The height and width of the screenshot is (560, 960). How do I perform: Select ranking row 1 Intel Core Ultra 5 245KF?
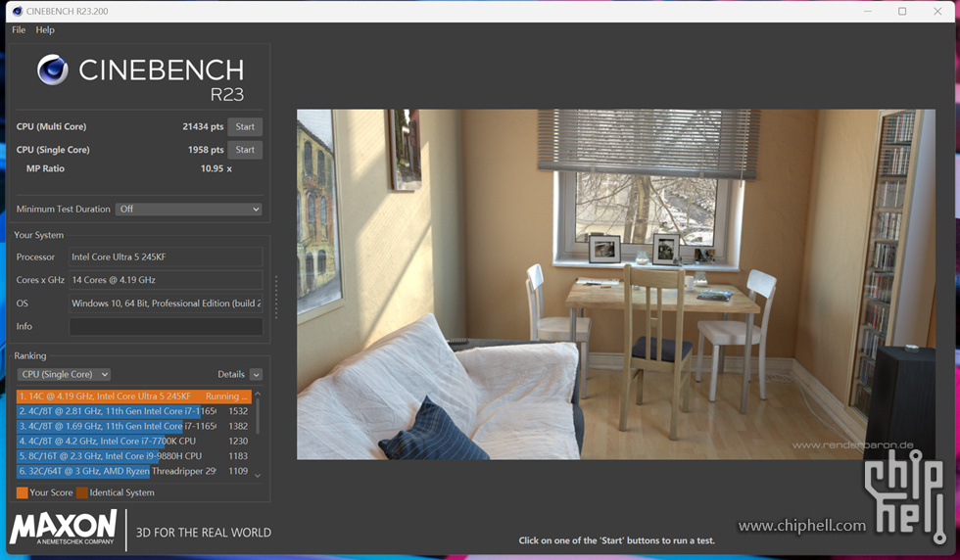pyautogui.click(x=134, y=396)
